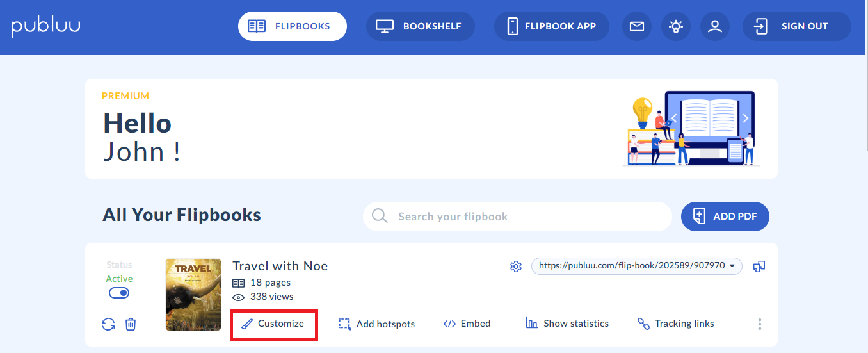Toggle the Active status switch
Viewport: 868px width, 353px height.
pos(119,293)
